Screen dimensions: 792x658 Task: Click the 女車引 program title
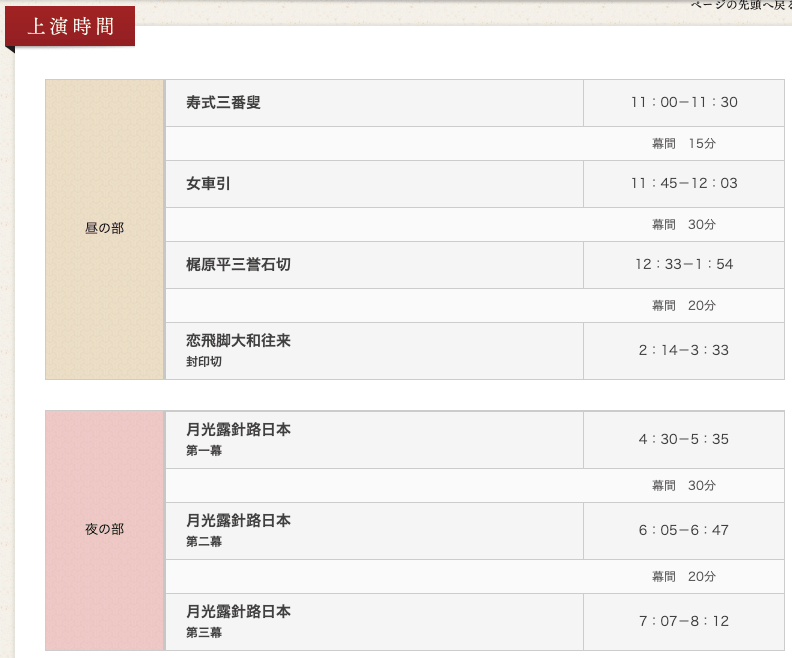(x=209, y=184)
